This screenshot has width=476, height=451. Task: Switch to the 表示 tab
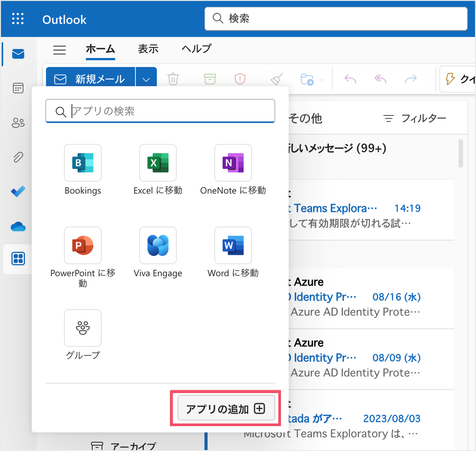click(148, 49)
